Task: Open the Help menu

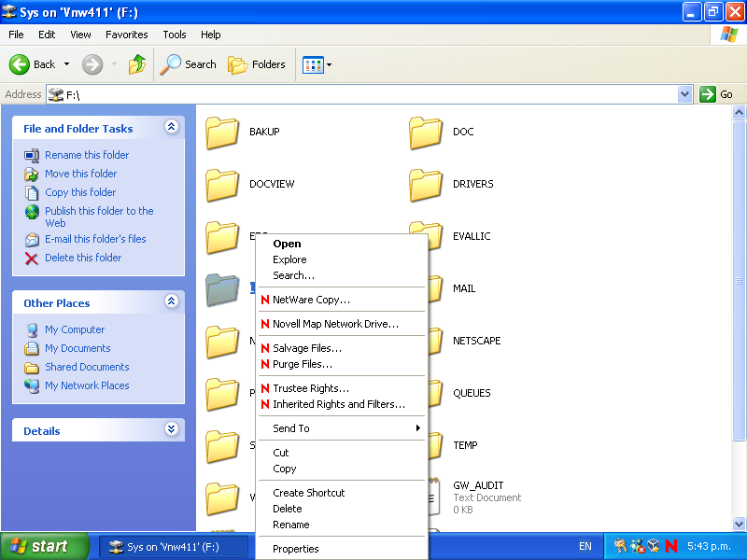Action: [x=211, y=35]
